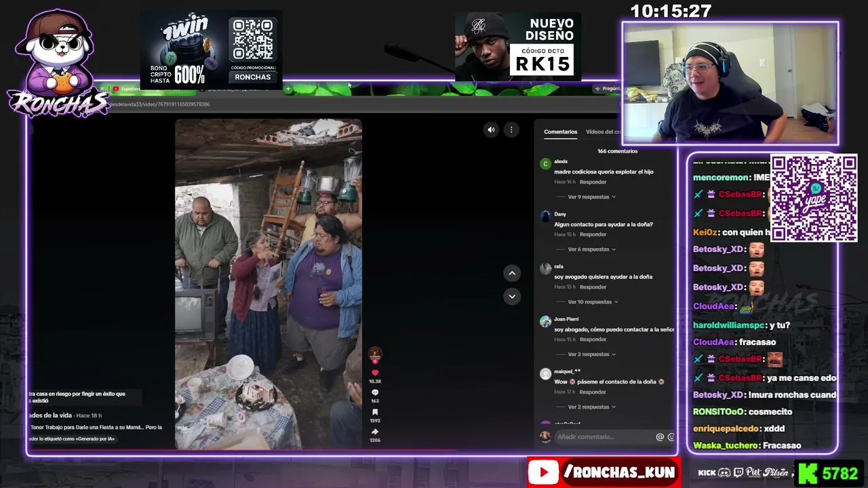Reply to Dany's comment with Responder

pyautogui.click(x=593, y=235)
